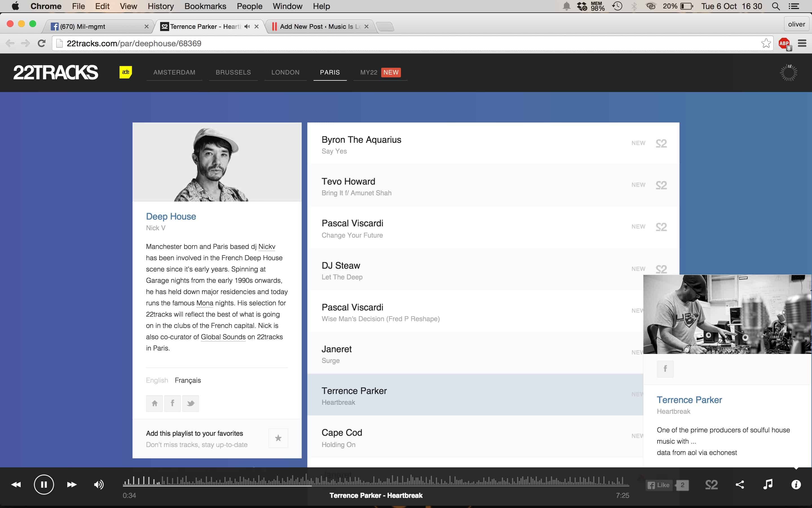Play Pascal Viscardi - Change Your Future
812x508 pixels.
(x=493, y=227)
